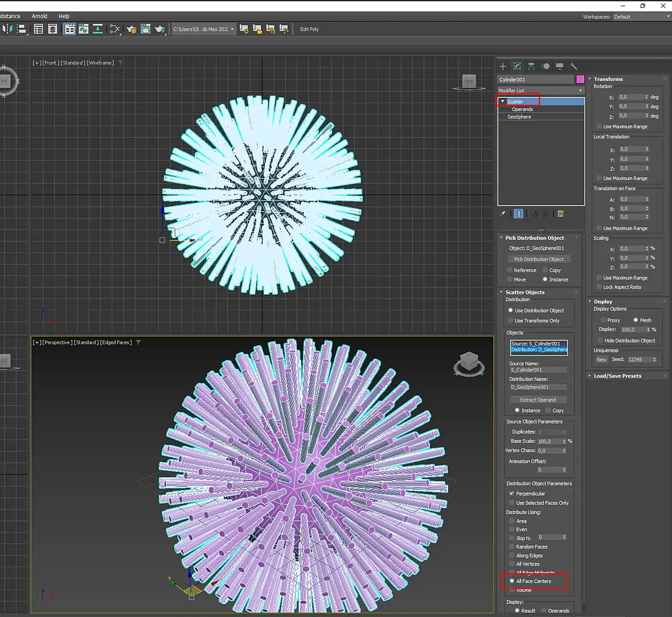
Task: Select the Along Edges radio option
Action: pyautogui.click(x=512, y=556)
